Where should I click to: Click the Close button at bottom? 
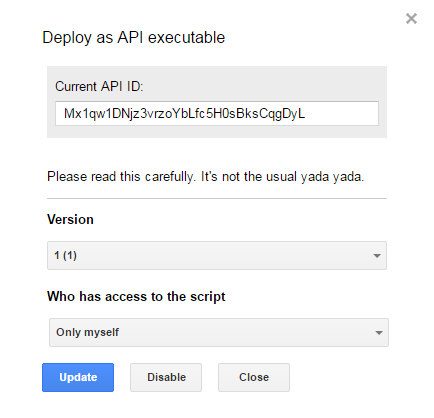tap(254, 377)
